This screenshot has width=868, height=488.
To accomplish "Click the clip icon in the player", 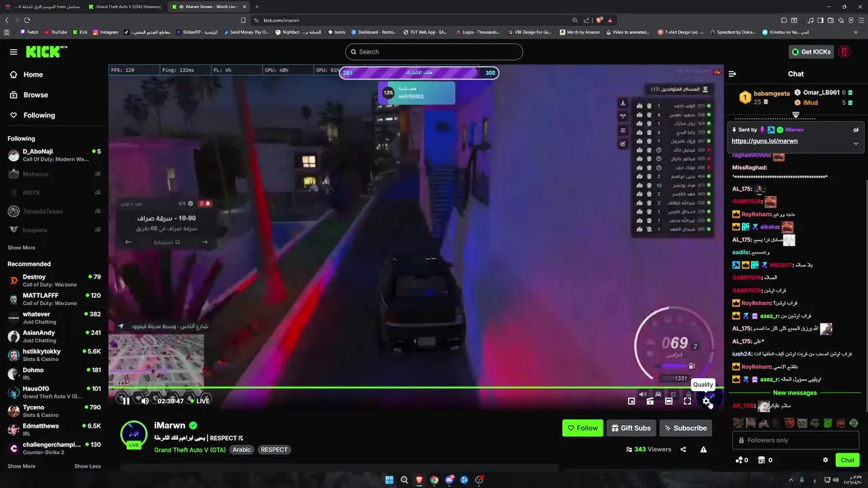I will [650, 401].
